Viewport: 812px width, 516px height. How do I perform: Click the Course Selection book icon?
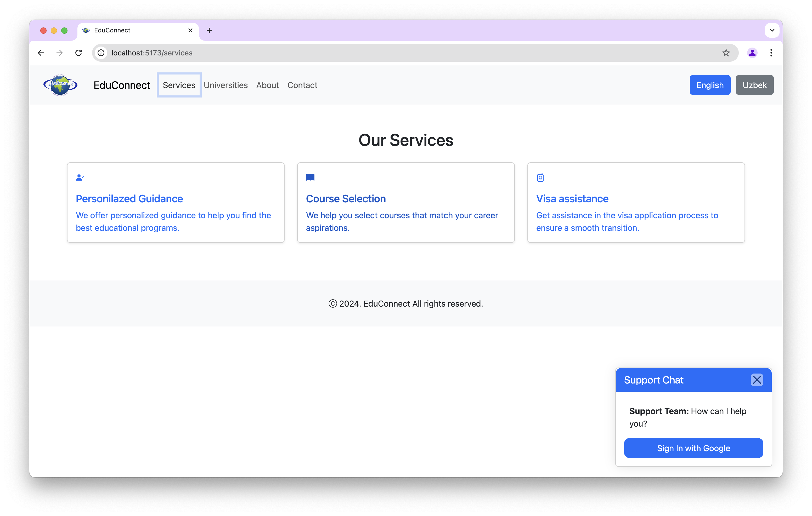(310, 177)
